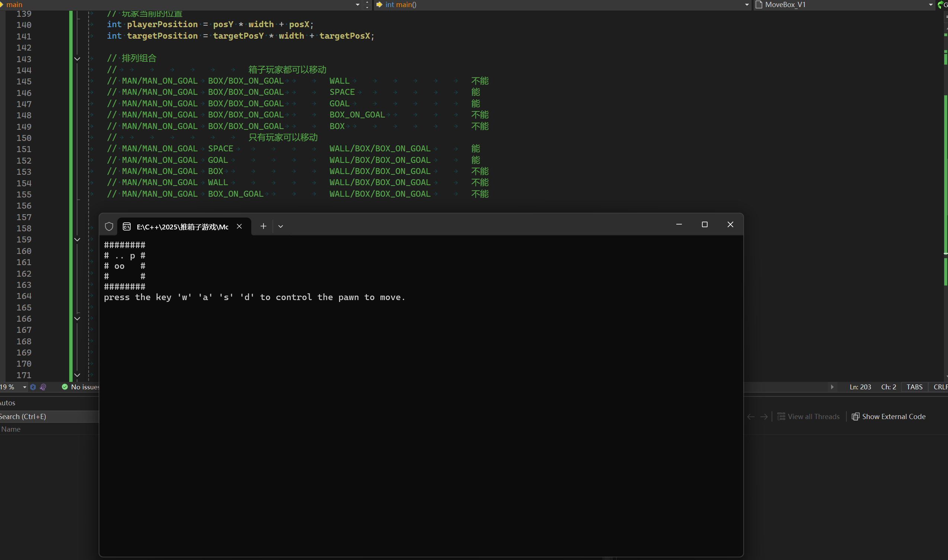Select the 推箱子游戏 terminal tab
This screenshot has height=560, width=948.
point(182,226)
